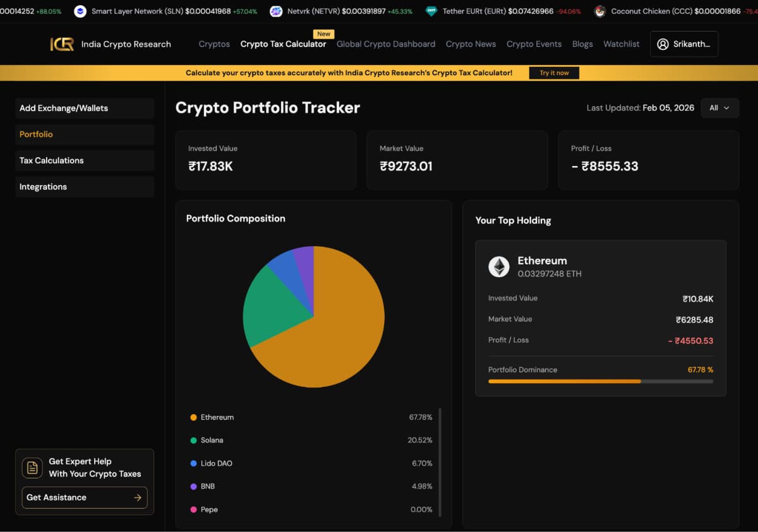Click the user profile avatar icon
758x532 pixels.
[x=663, y=44]
